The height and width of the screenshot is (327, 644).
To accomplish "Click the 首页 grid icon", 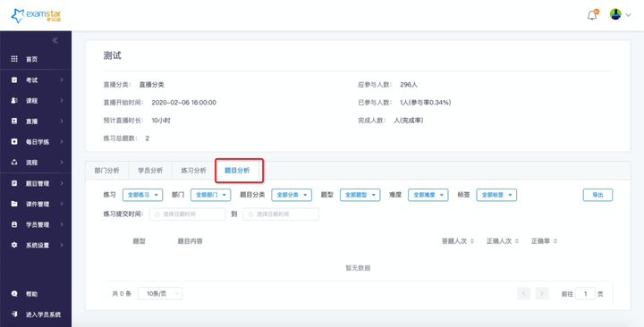I will coord(14,59).
